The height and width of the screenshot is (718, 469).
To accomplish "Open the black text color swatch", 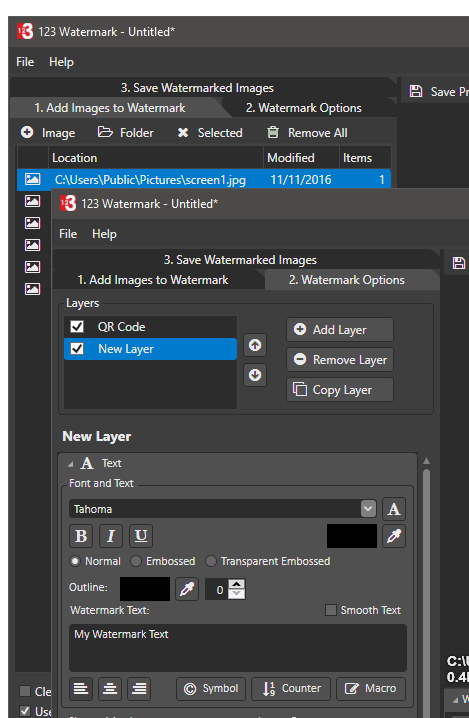I will pos(352,536).
